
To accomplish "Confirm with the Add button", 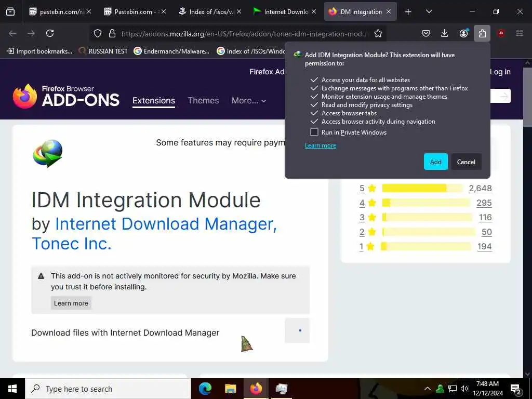I will [436, 162].
